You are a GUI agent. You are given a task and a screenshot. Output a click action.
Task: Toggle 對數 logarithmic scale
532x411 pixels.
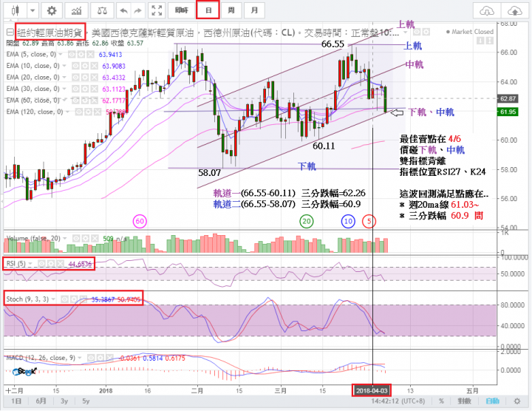[x=465, y=401]
